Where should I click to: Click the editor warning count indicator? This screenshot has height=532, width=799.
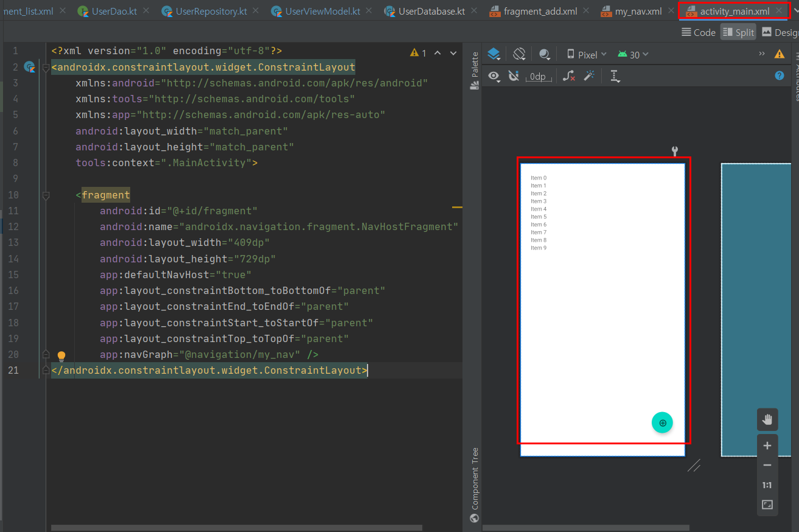[419, 53]
